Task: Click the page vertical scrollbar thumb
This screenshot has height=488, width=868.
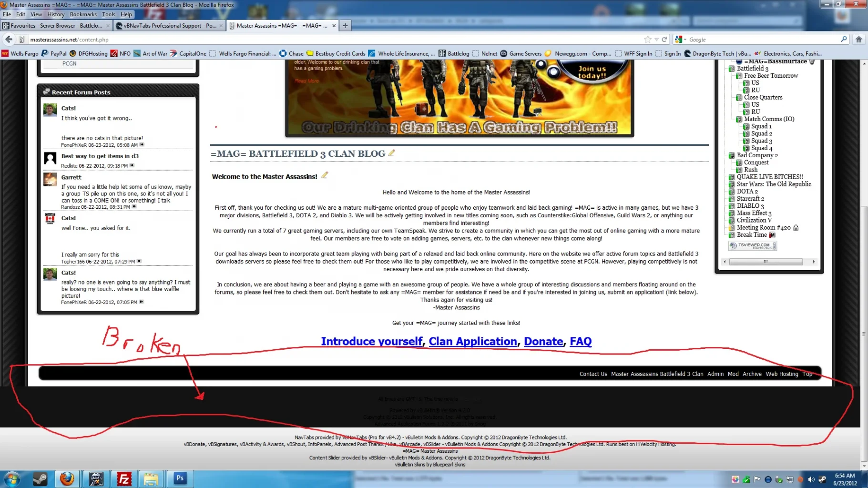Action: [x=864, y=334]
